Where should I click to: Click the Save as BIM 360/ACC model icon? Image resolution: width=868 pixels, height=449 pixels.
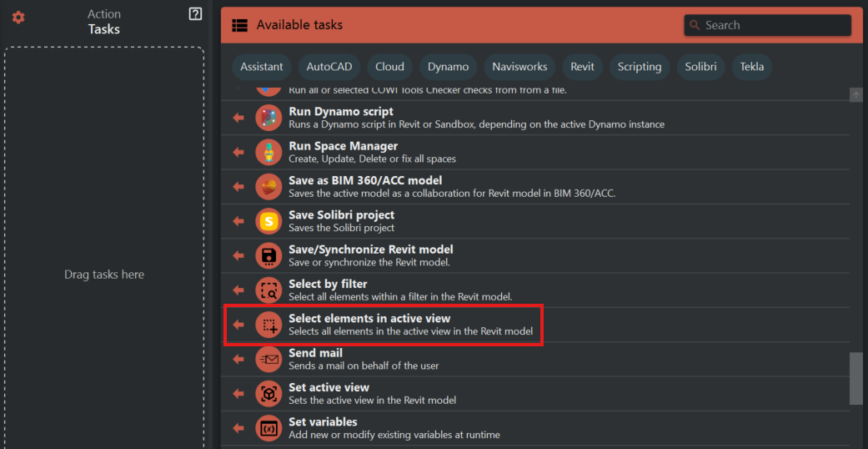[x=269, y=187]
